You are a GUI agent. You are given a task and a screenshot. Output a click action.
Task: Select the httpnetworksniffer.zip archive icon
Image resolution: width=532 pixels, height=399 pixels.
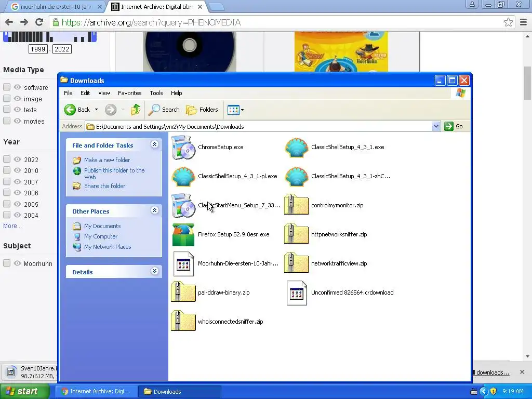point(297,234)
